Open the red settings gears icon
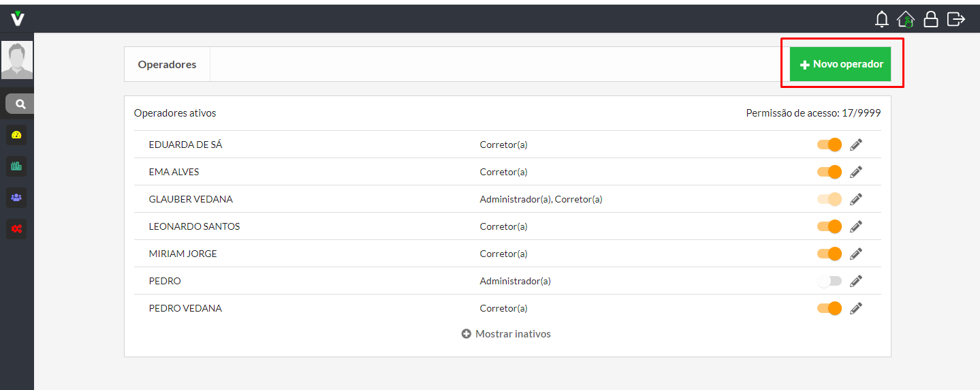Image resolution: width=980 pixels, height=390 pixels. (x=17, y=229)
